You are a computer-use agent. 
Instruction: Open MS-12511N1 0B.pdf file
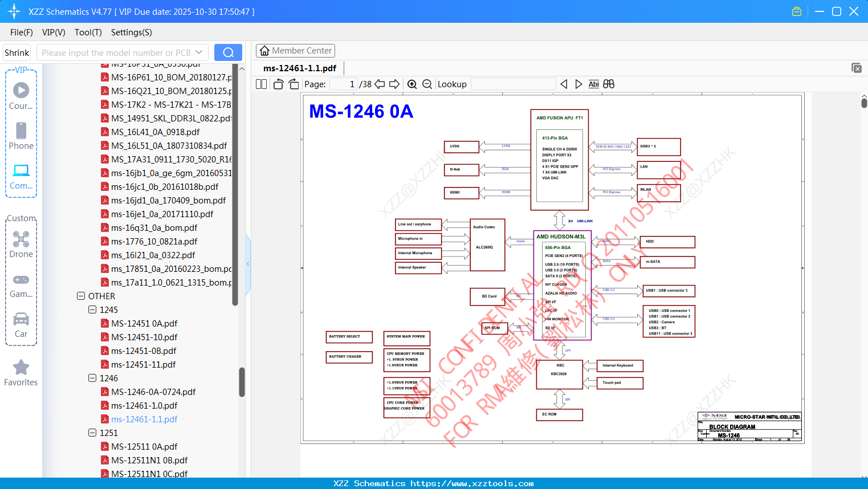point(149,460)
